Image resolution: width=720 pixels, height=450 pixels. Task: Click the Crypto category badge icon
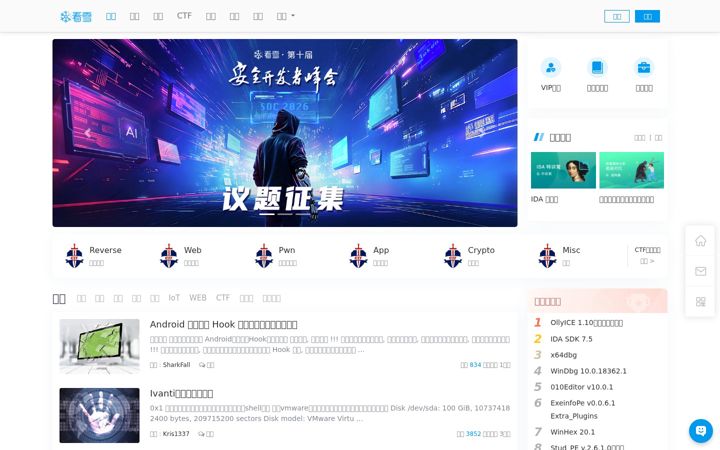[453, 256]
